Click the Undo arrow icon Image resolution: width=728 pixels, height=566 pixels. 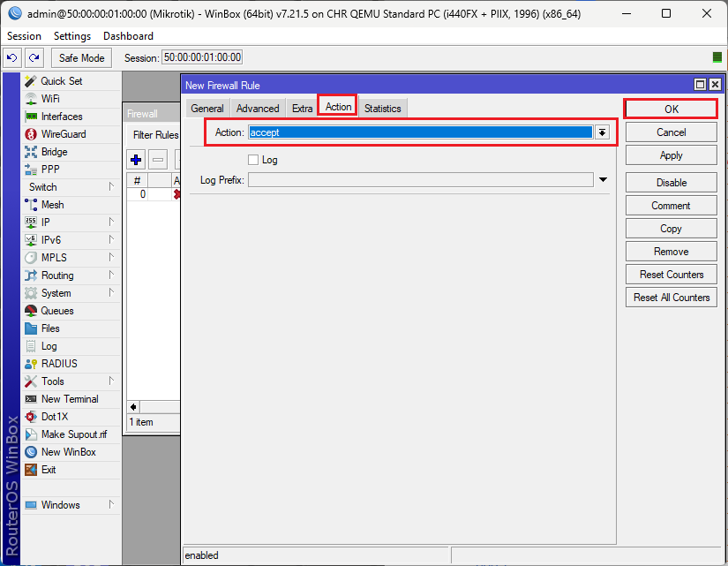pyautogui.click(x=12, y=58)
